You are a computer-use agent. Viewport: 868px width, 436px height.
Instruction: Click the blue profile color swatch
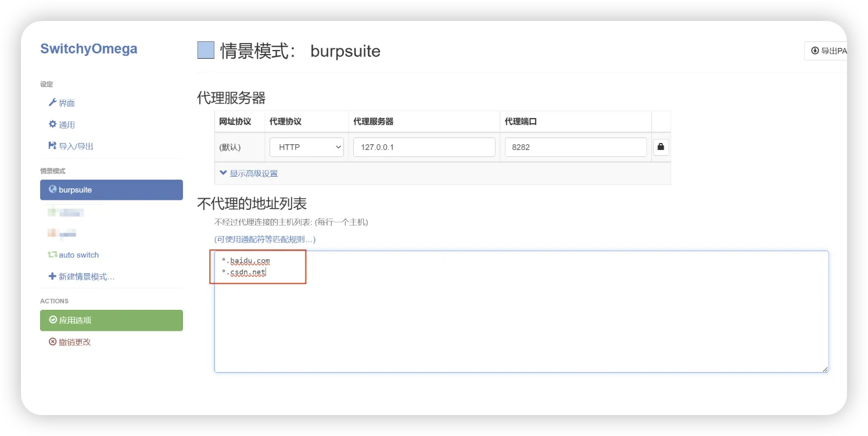(206, 51)
